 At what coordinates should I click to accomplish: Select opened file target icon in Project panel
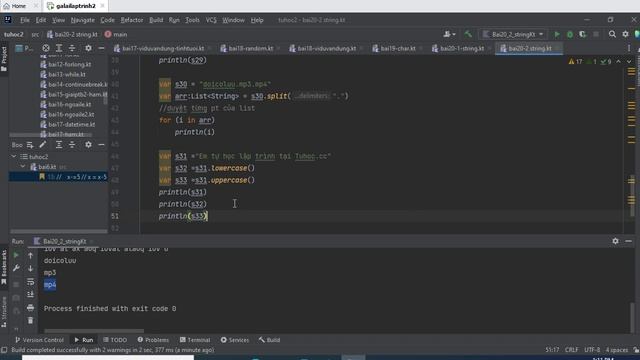46,48
